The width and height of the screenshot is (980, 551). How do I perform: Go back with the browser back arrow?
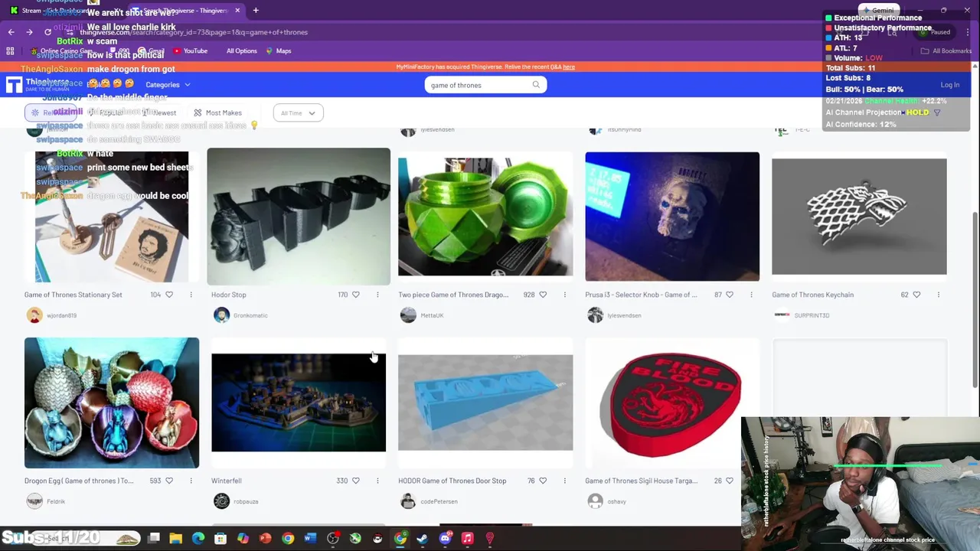11,32
